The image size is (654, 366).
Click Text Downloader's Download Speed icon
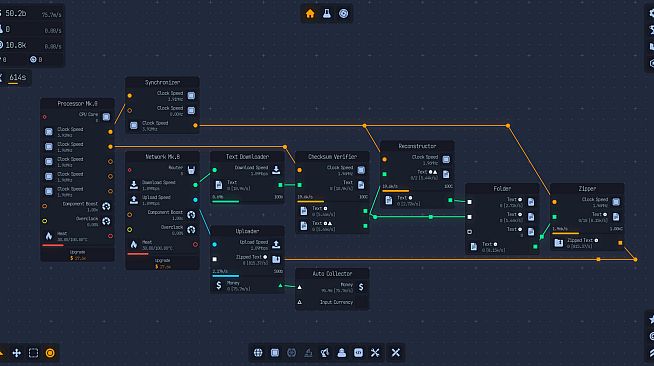[x=276, y=170]
